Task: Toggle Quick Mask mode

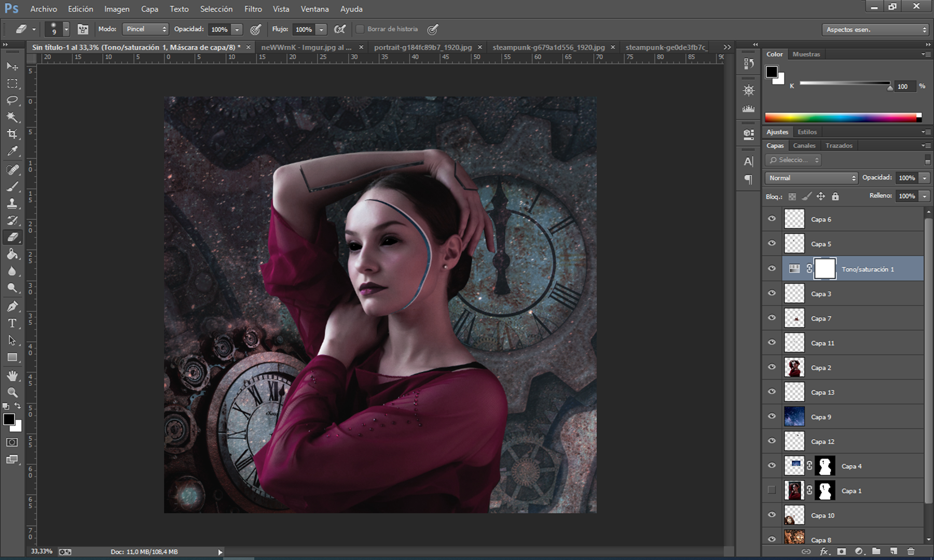Action: point(12,442)
